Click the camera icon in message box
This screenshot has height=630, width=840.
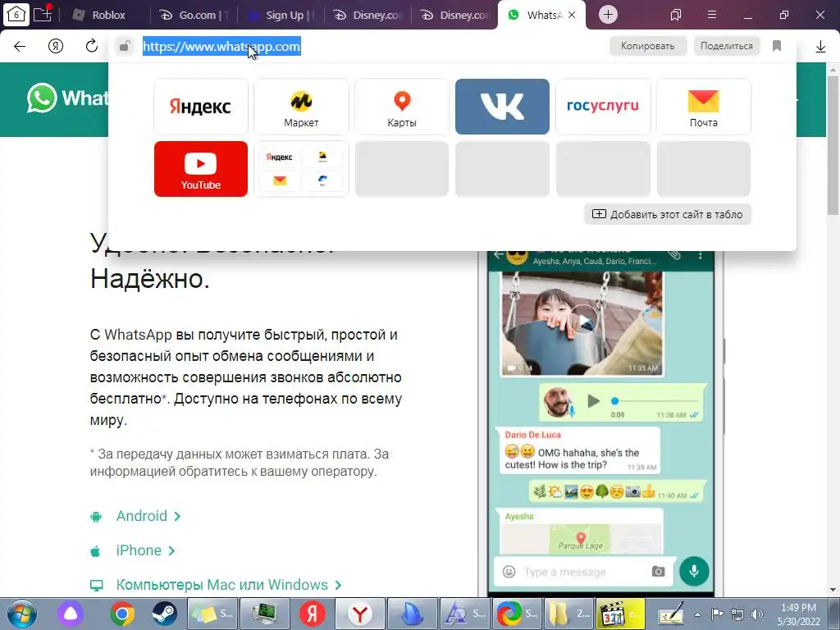coord(658,571)
